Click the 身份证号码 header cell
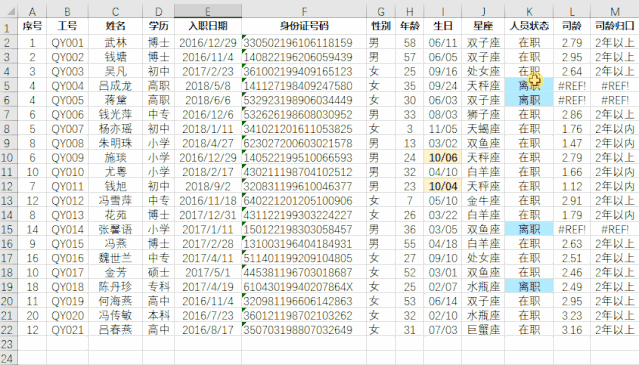The height and width of the screenshot is (365, 639). point(304,26)
